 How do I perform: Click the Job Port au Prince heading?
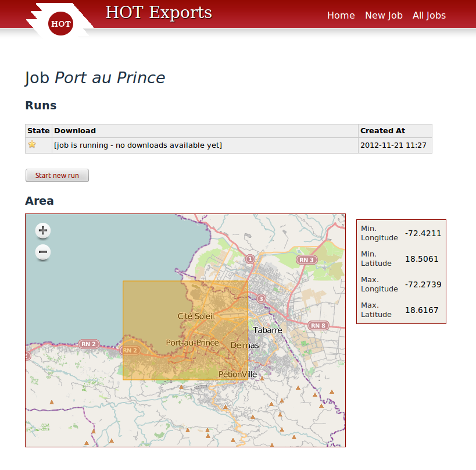(95, 78)
